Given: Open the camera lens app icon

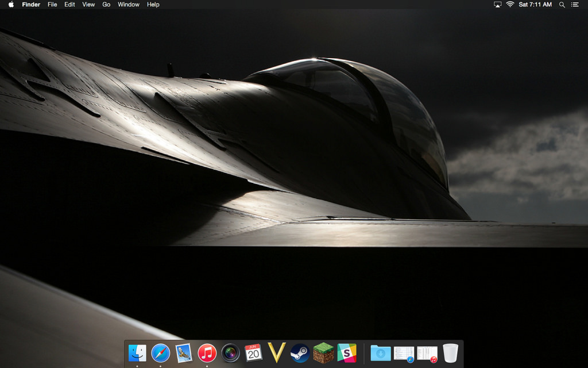Looking at the screenshot, I should pyautogui.click(x=230, y=352).
